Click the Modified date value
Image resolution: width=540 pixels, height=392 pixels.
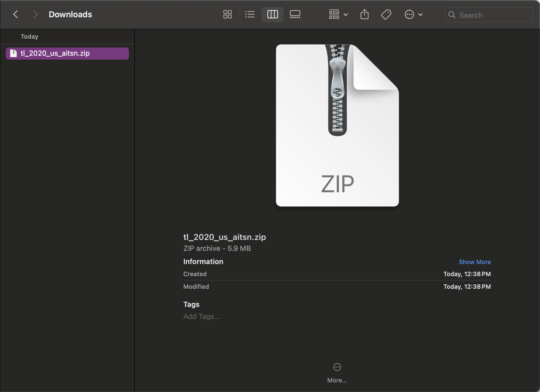click(467, 287)
